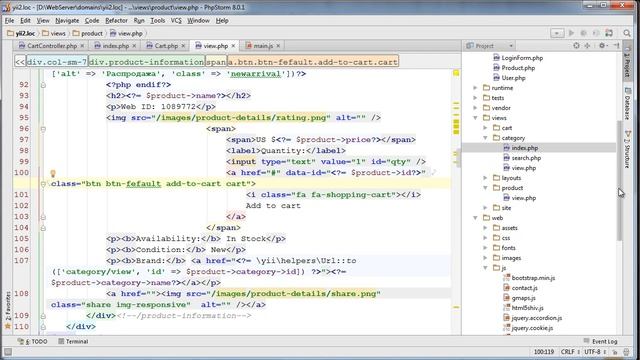Click fold toggle on line 109 gutter
Screen dimensions: 640x360
click(43, 316)
